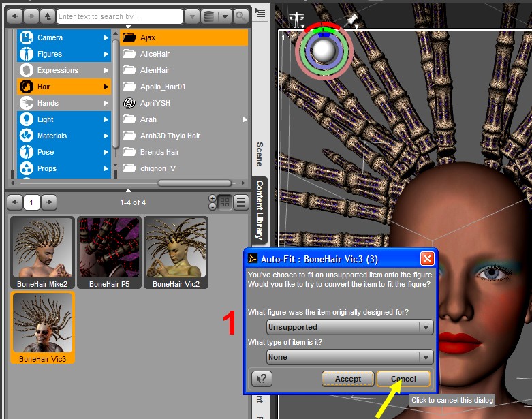Go up one folder level

pyautogui.click(x=48, y=16)
